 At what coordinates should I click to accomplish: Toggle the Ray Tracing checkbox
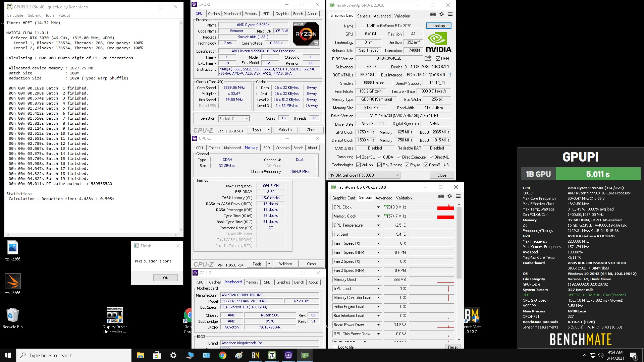pos(379,165)
